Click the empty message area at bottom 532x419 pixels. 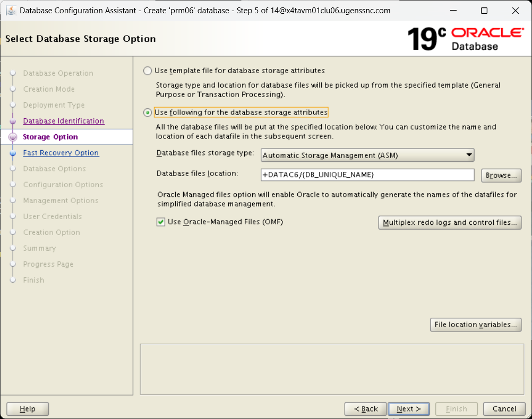[x=332, y=369]
